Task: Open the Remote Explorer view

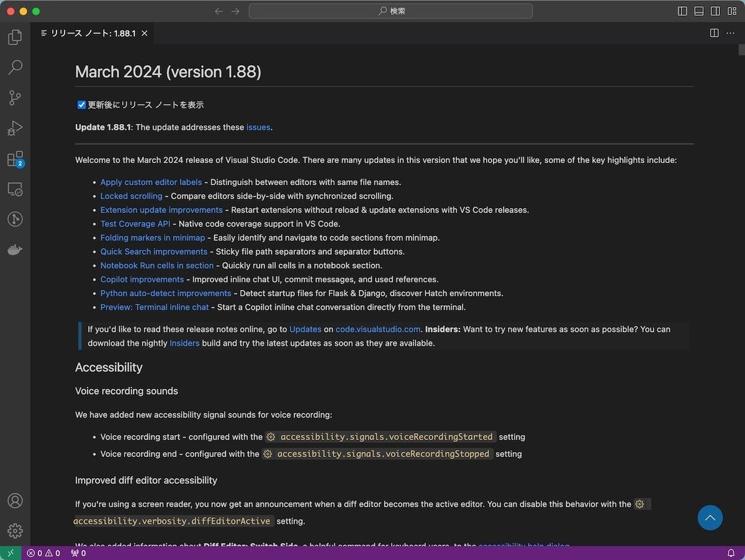Action: [x=15, y=189]
